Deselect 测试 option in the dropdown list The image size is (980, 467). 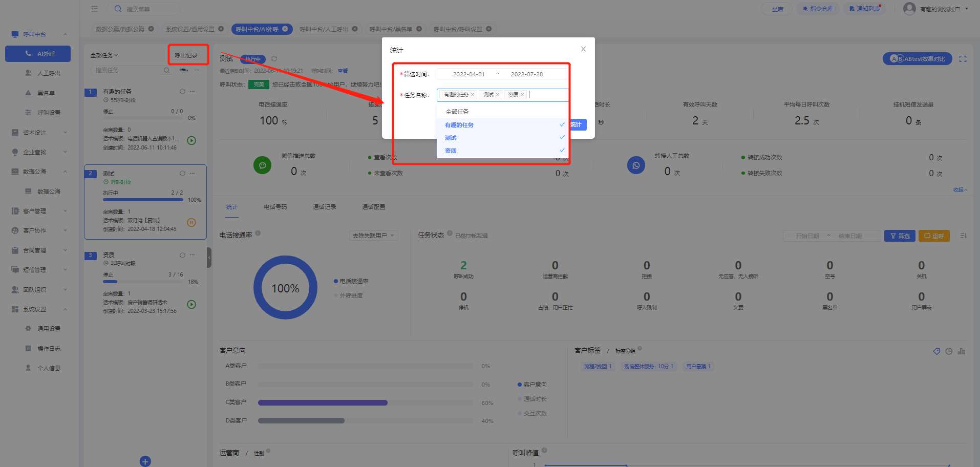pos(502,138)
